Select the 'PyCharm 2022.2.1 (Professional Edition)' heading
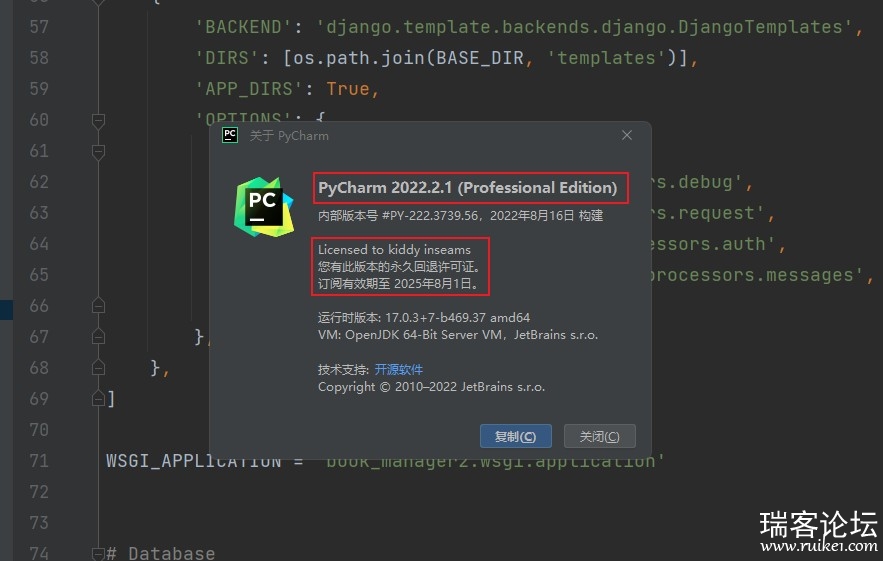This screenshot has height=561, width=883. click(467, 188)
